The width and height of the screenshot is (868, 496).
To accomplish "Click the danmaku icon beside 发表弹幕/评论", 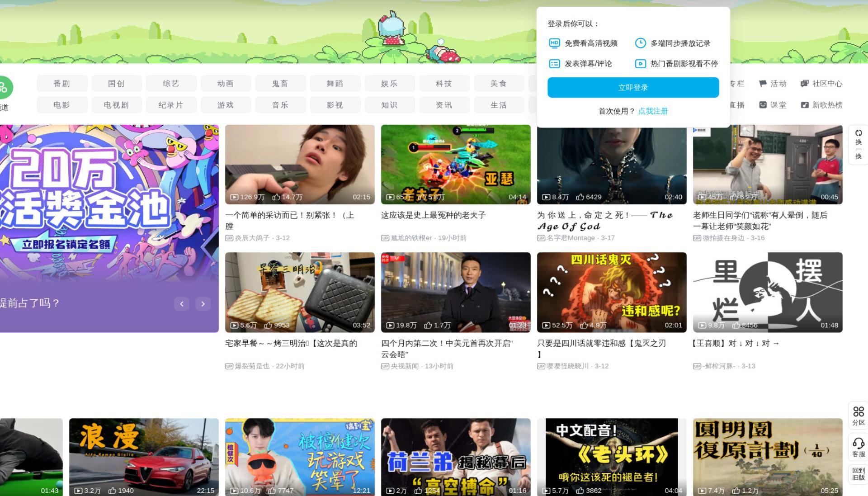I will pos(554,64).
